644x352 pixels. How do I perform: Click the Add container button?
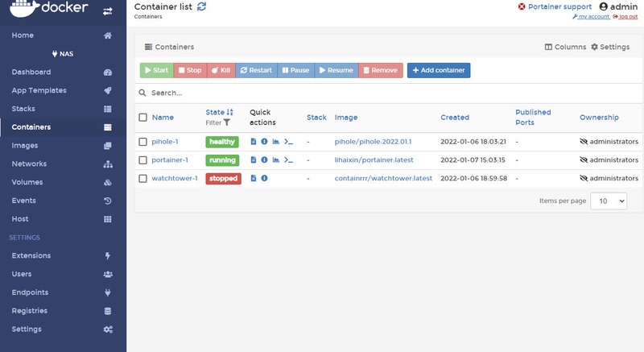pyautogui.click(x=439, y=70)
